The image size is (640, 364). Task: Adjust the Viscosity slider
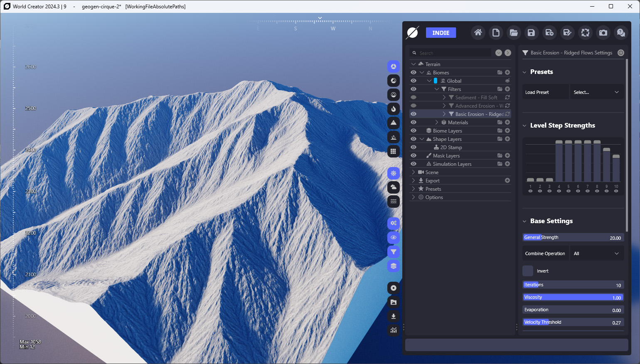pos(573,298)
